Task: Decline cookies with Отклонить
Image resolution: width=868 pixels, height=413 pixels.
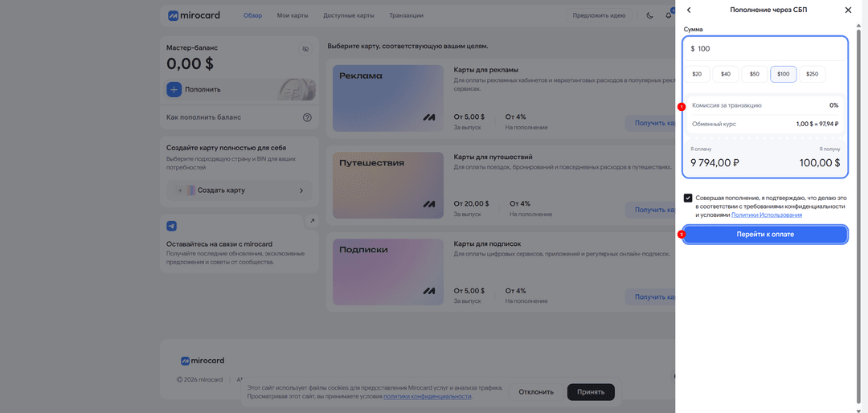Action: click(x=536, y=392)
